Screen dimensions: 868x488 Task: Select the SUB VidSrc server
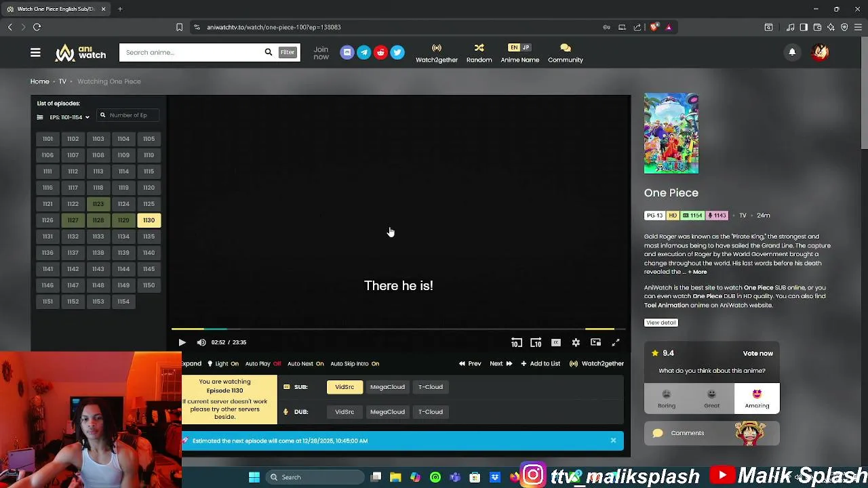pyautogui.click(x=344, y=387)
